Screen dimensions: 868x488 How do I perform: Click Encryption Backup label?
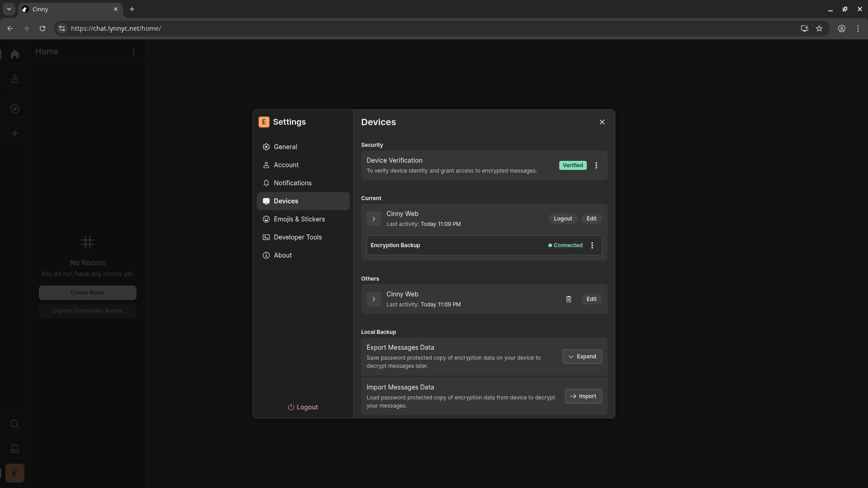[396, 245]
